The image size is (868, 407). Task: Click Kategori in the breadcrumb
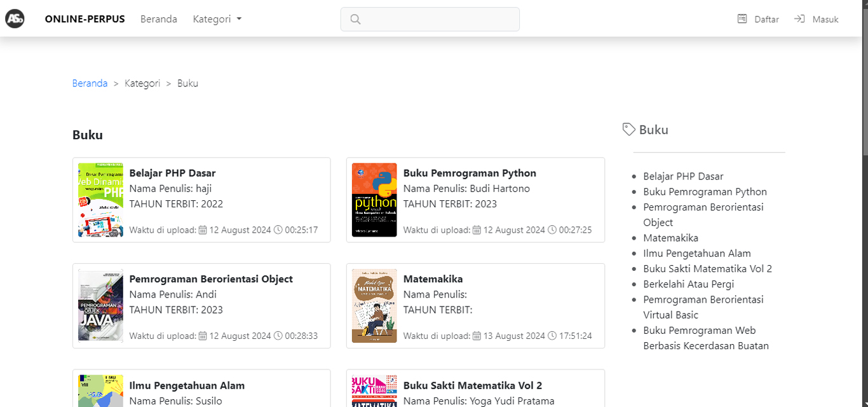tap(142, 83)
